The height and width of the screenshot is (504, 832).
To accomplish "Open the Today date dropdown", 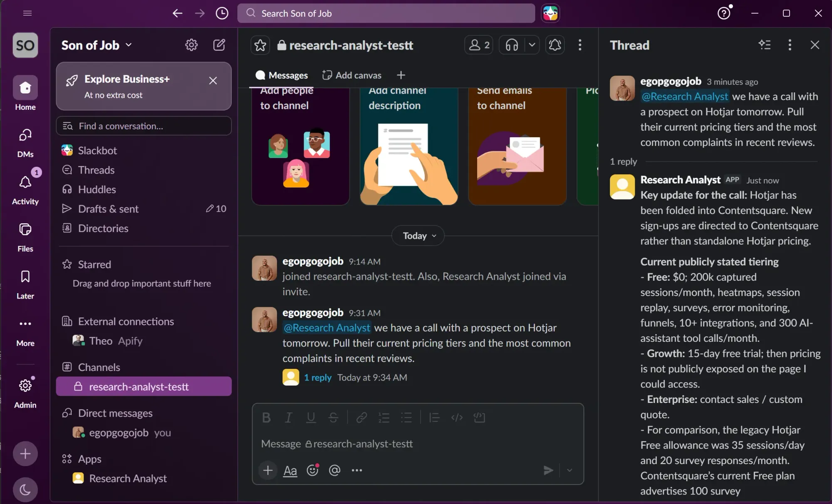I will (418, 236).
